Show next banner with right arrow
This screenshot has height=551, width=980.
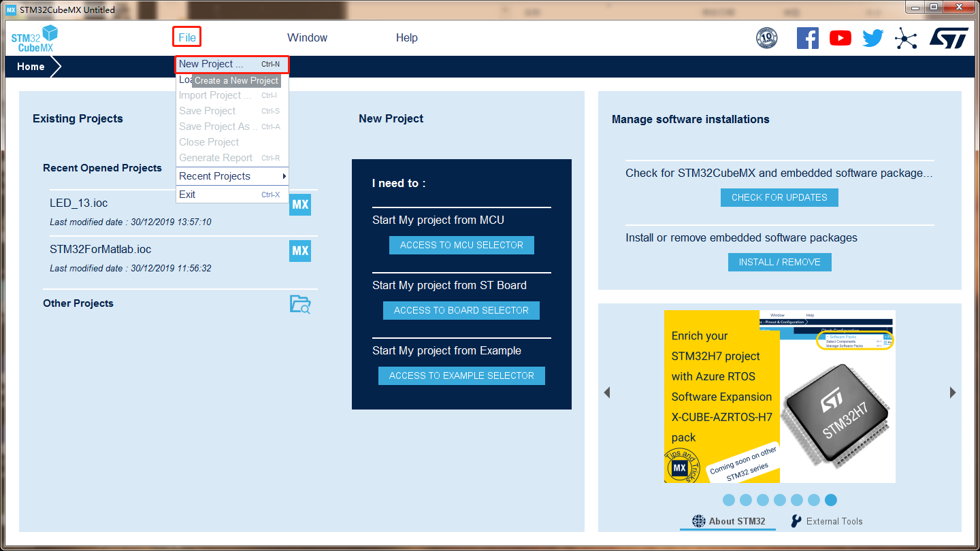pyautogui.click(x=953, y=393)
